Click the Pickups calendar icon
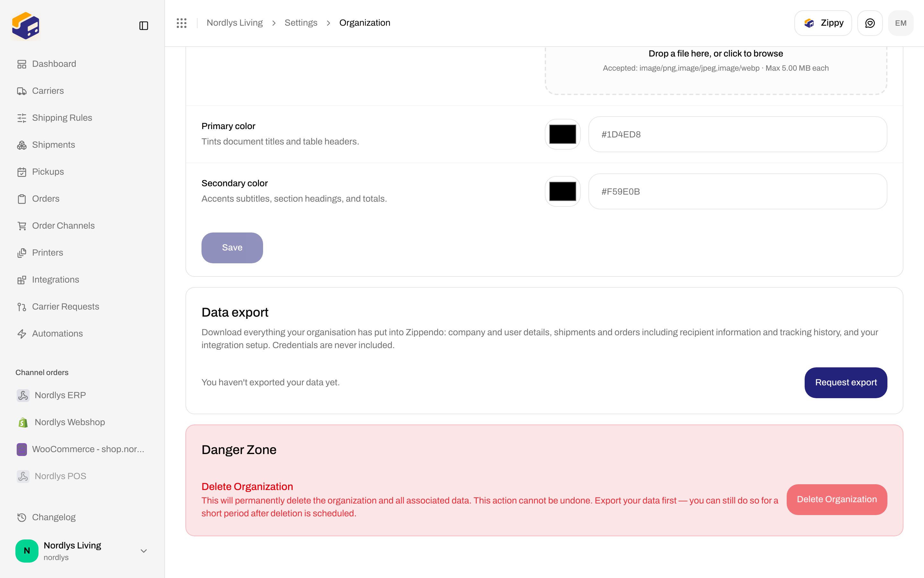924x578 pixels. point(22,172)
